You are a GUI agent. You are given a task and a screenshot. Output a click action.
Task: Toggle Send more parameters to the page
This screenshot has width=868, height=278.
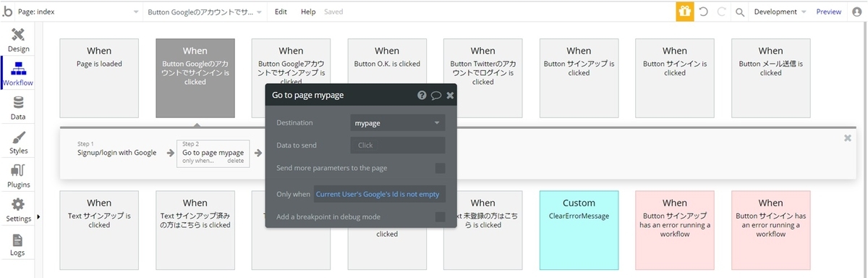[x=440, y=168]
